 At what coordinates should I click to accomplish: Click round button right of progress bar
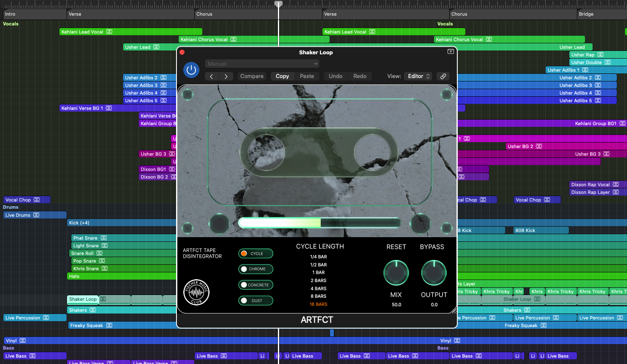[420, 224]
